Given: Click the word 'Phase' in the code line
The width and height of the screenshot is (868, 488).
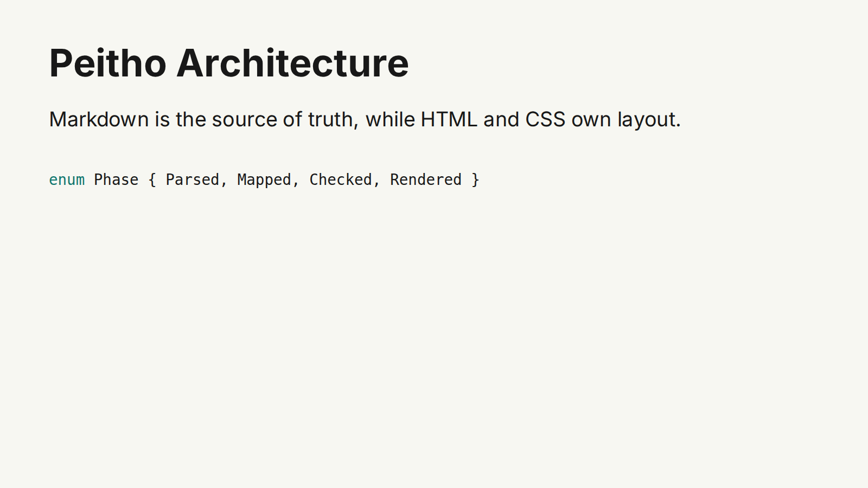Looking at the screenshot, I should 116,179.
